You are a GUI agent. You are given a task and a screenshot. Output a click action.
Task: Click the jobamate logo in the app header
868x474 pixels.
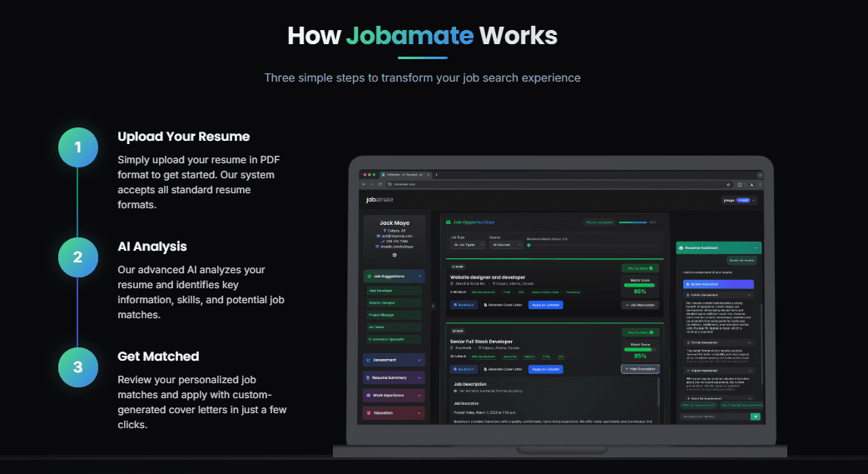(x=379, y=200)
